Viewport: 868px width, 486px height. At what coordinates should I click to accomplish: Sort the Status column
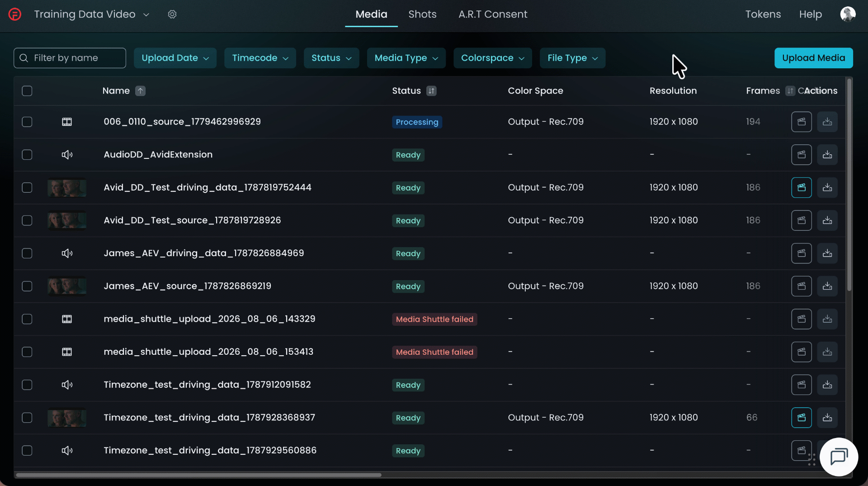(431, 91)
